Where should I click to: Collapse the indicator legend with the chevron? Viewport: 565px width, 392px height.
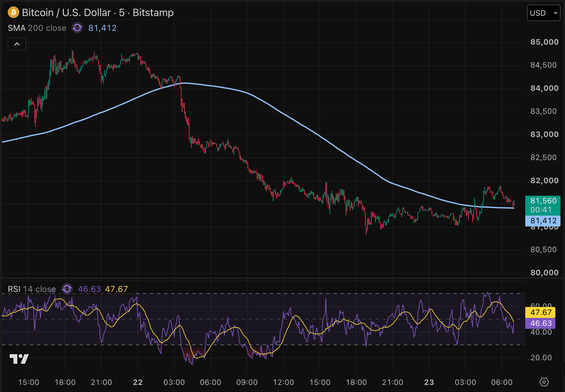(x=17, y=44)
